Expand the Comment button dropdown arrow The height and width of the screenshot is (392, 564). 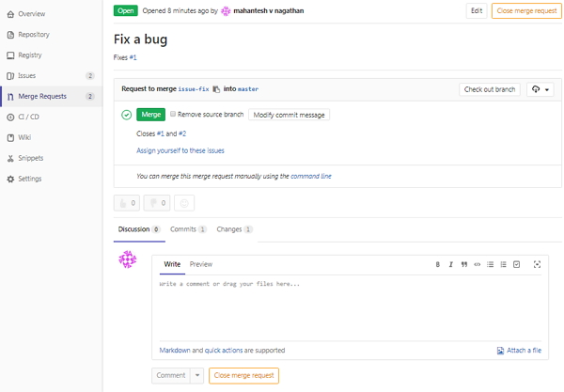click(197, 375)
